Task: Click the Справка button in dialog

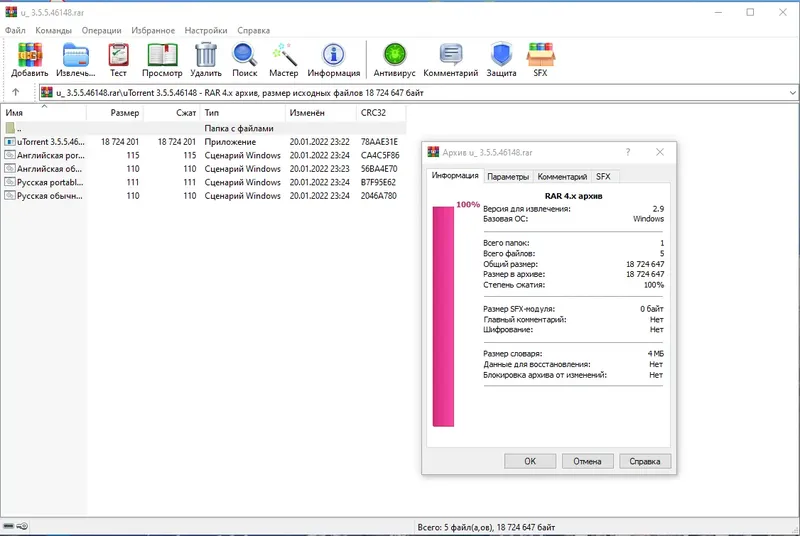Action: (644, 461)
